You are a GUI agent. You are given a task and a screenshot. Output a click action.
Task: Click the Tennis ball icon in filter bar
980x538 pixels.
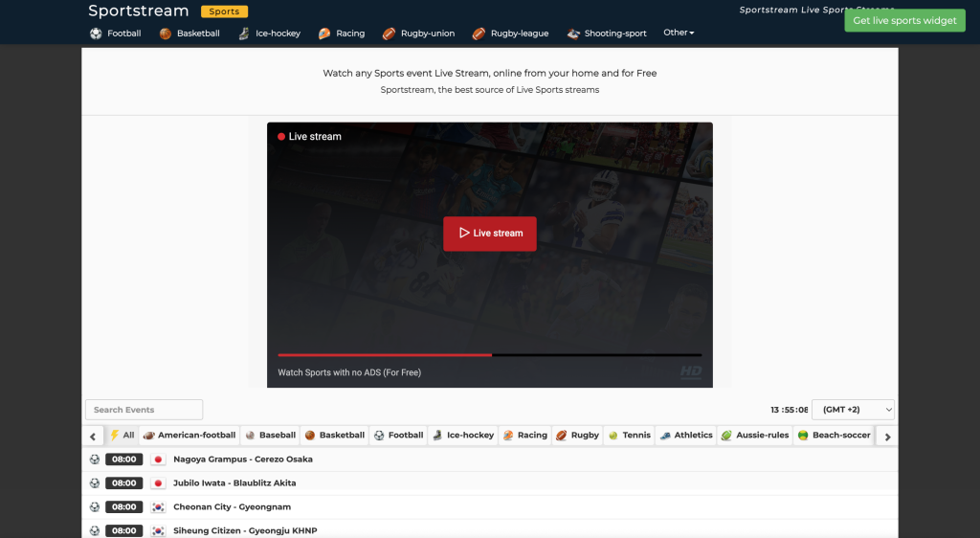pos(613,436)
